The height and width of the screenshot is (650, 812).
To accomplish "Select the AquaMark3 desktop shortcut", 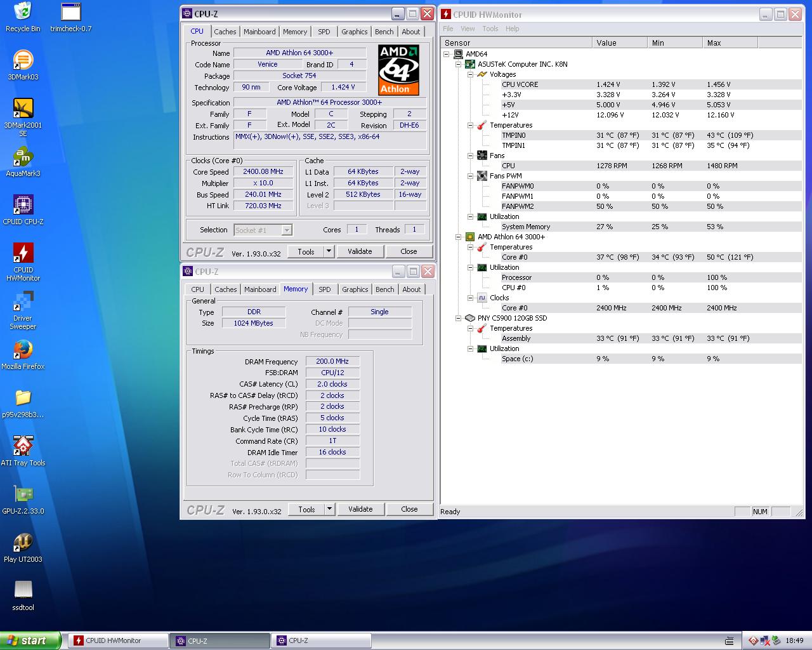I will [23, 157].
